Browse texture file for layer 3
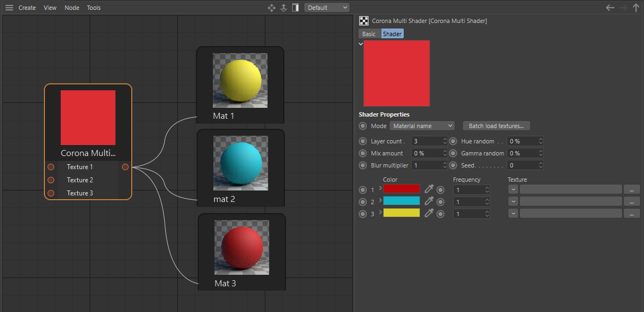 [631, 213]
